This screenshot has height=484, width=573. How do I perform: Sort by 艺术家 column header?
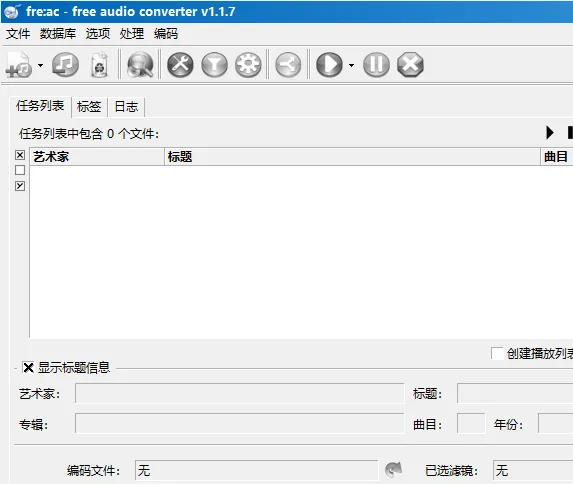coord(97,157)
